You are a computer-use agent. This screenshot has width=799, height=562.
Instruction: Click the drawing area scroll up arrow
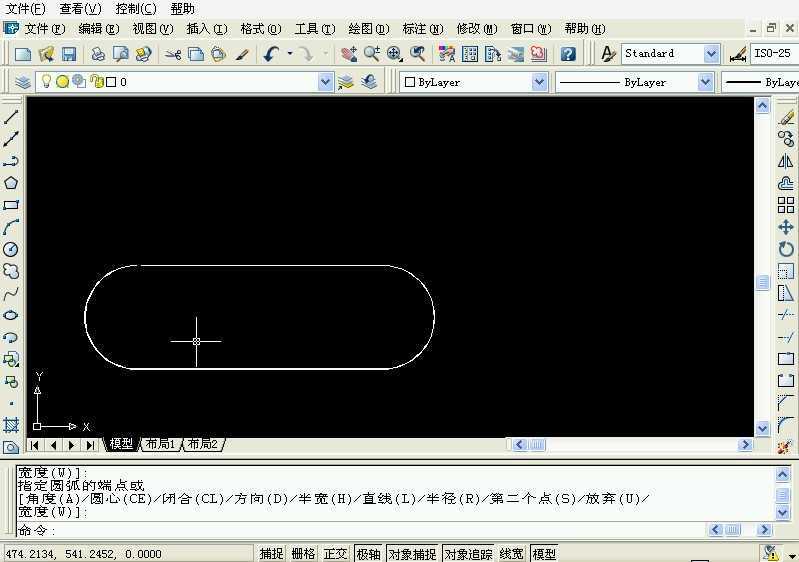[x=762, y=106]
